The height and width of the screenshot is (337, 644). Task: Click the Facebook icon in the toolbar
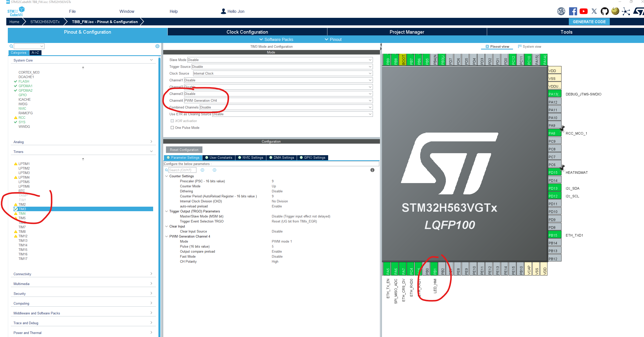pyautogui.click(x=573, y=11)
